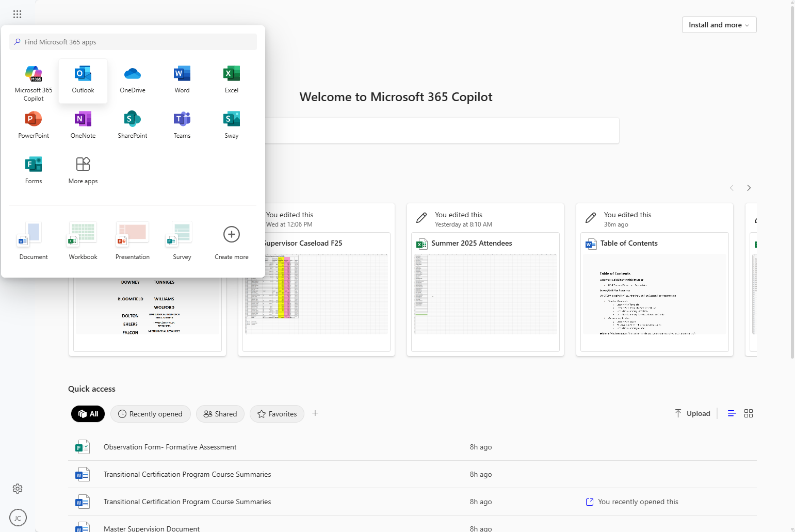795x532 pixels.
Task: Open Settings gear icon
Action: click(18, 489)
